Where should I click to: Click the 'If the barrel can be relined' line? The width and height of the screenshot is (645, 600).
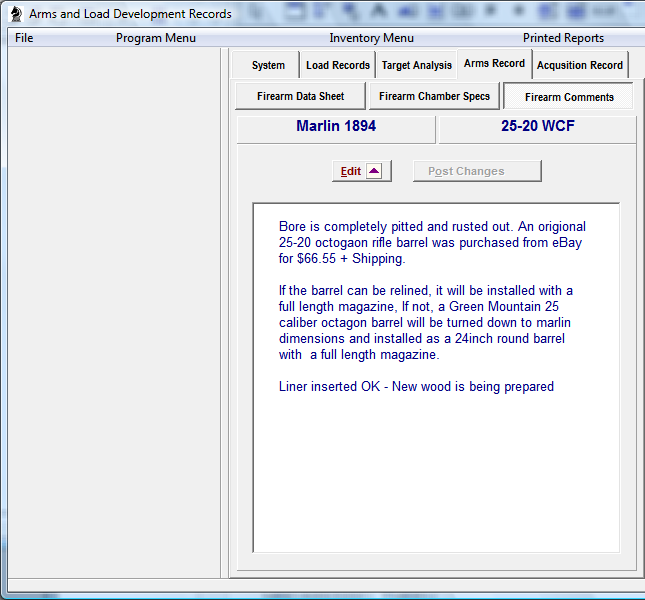(425, 291)
